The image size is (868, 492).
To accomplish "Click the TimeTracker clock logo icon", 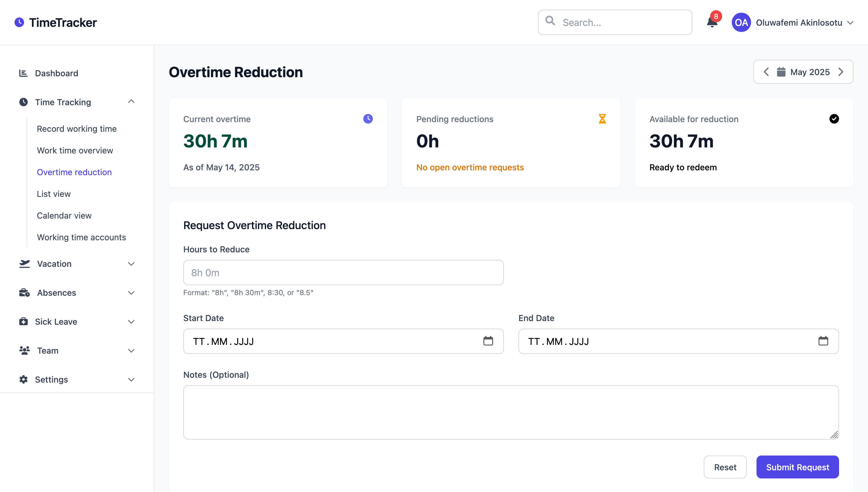I will pyautogui.click(x=19, y=22).
